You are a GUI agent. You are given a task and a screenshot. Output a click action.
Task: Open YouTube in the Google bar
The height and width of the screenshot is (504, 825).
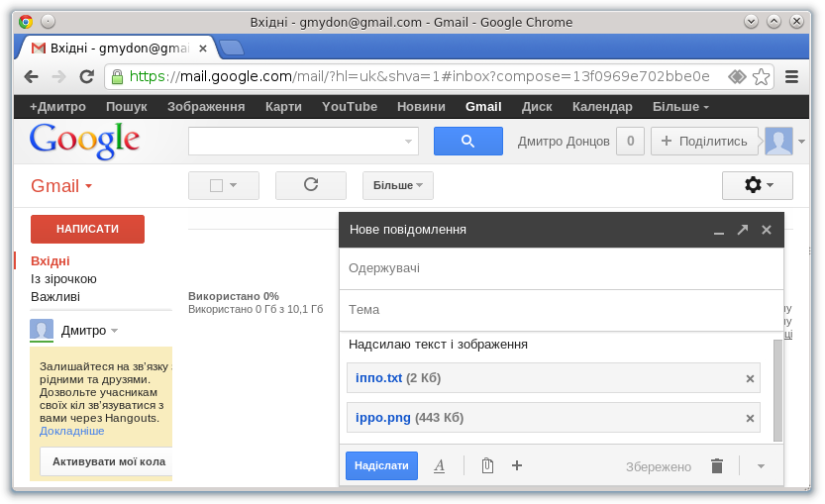(350, 107)
